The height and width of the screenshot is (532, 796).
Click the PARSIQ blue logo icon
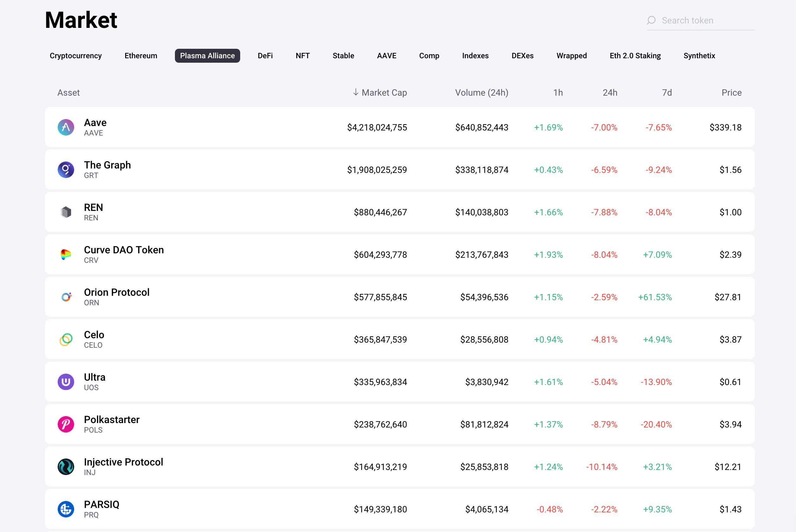click(x=66, y=509)
